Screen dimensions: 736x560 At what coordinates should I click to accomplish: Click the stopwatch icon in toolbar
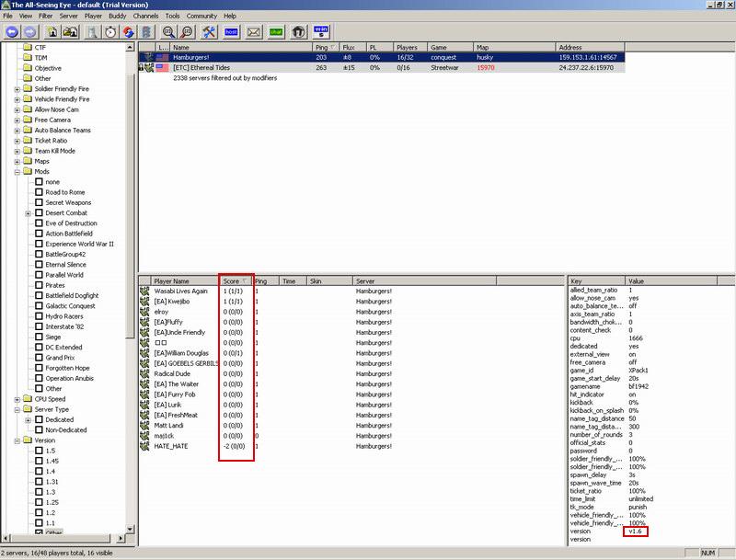point(110,31)
